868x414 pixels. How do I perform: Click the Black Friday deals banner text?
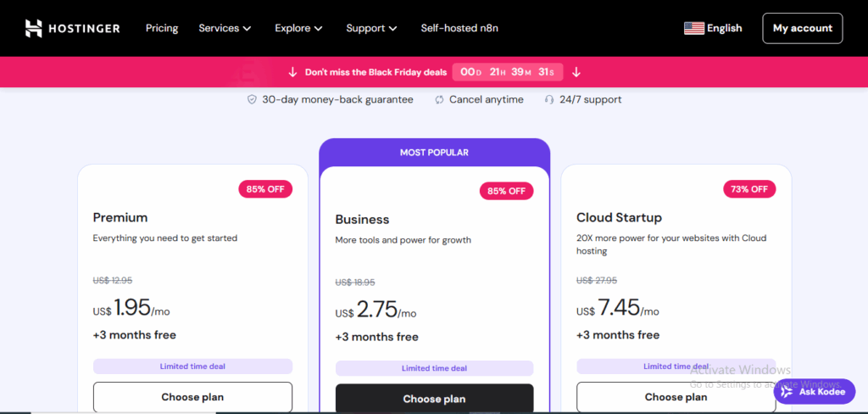[376, 72]
